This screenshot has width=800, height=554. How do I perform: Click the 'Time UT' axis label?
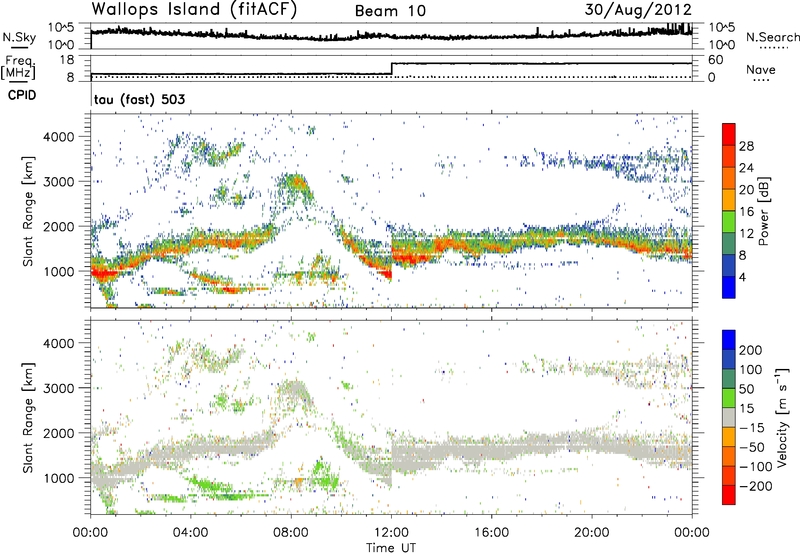(x=391, y=548)
